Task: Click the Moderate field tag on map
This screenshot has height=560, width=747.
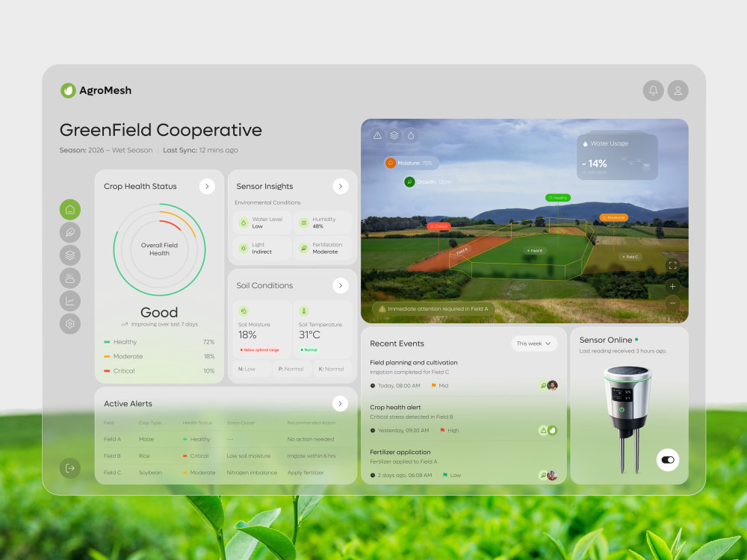Action: (613, 217)
